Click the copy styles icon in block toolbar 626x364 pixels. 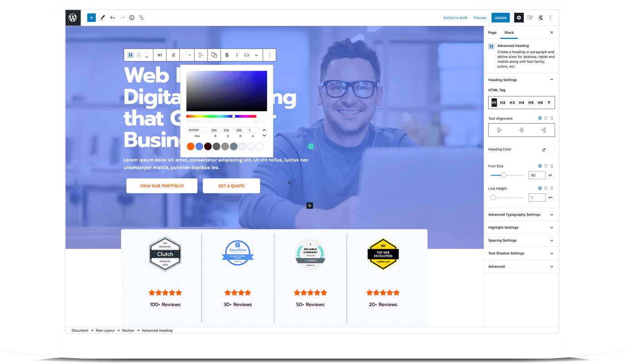click(x=214, y=55)
